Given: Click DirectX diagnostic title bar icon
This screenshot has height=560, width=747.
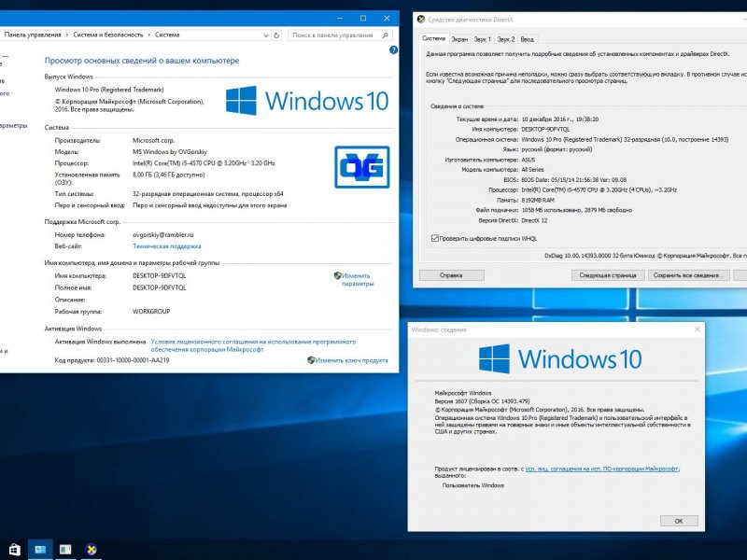Looking at the screenshot, I should point(421,20).
